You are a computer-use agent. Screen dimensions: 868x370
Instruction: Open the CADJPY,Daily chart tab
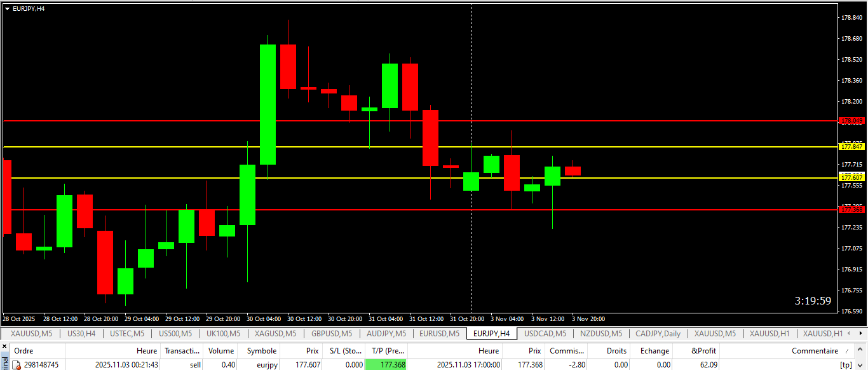658,333
